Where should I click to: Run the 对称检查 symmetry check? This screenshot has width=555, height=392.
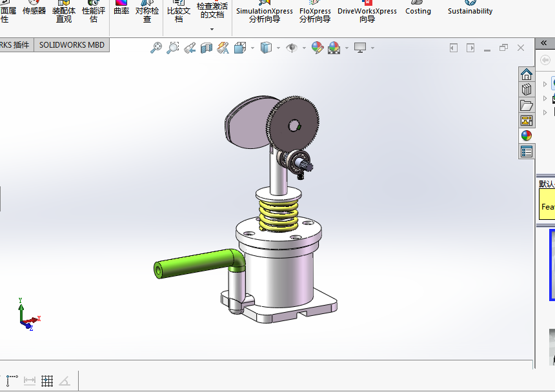(147, 12)
